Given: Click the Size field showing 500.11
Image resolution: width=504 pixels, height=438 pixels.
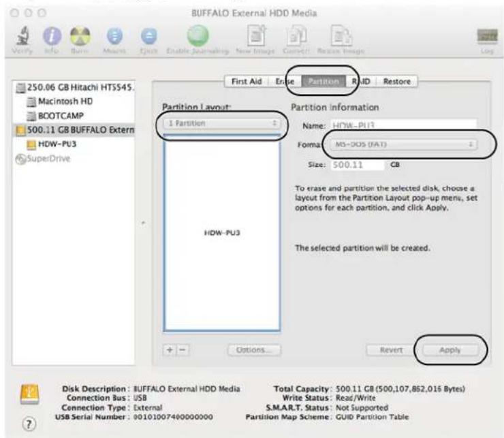Looking at the screenshot, I should click(358, 165).
